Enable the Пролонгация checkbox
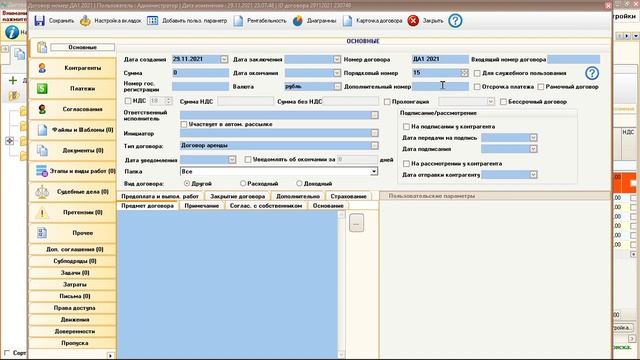 tap(387, 102)
